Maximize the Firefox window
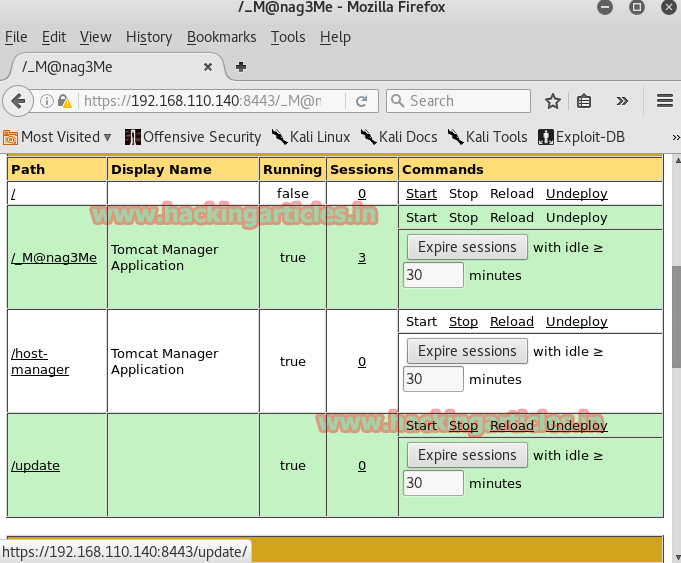The image size is (681, 563). point(637,7)
